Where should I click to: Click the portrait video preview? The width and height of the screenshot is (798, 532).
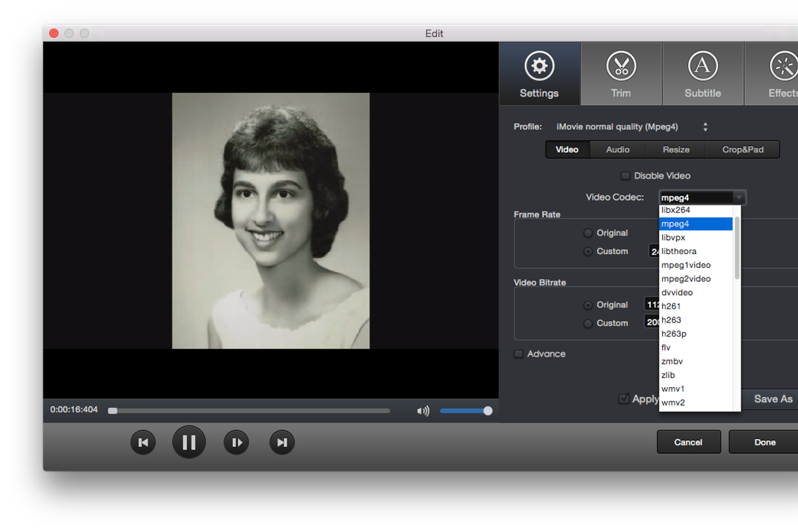pyautogui.click(x=271, y=221)
